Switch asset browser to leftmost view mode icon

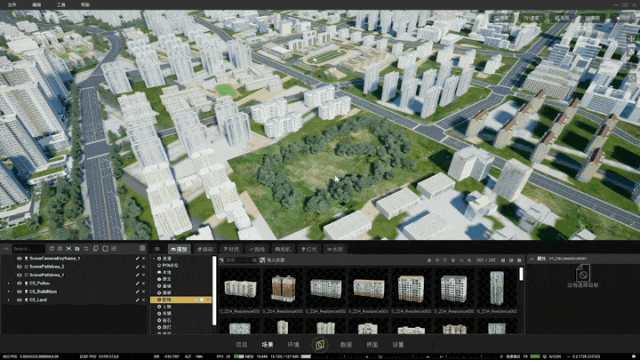503,260
